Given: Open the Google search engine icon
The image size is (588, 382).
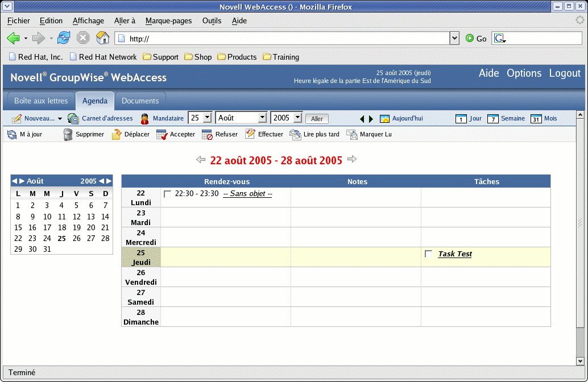Looking at the screenshot, I should (499, 38).
